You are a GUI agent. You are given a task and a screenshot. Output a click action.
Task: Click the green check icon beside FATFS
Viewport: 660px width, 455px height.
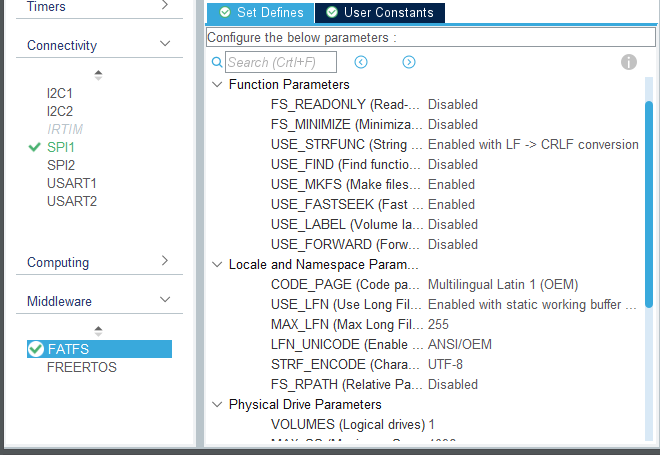(x=36, y=349)
